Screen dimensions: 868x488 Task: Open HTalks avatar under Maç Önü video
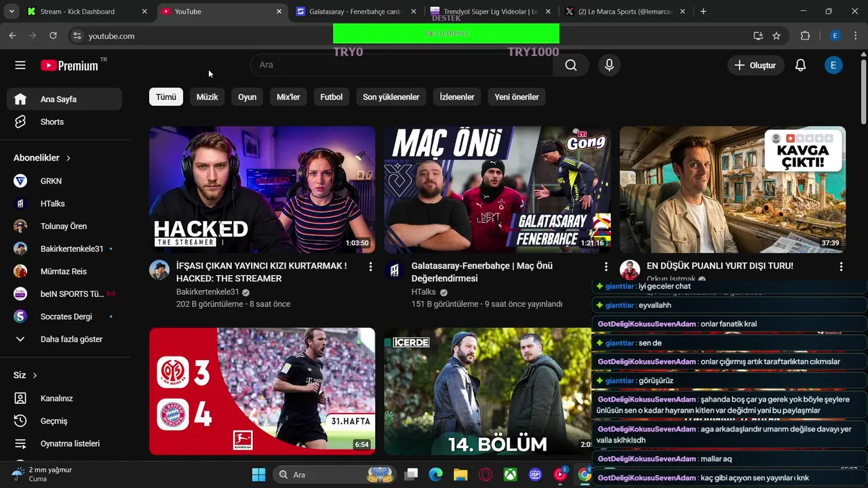[x=394, y=270]
